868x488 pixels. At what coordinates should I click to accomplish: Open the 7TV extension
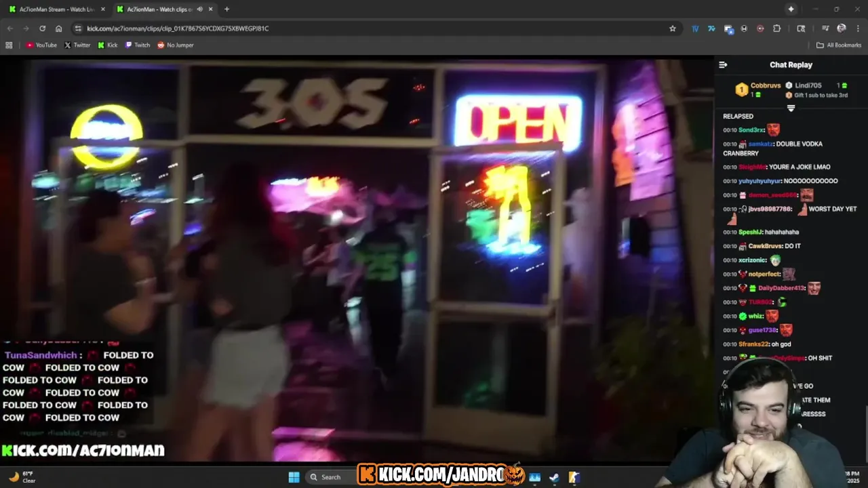point(711,28)
